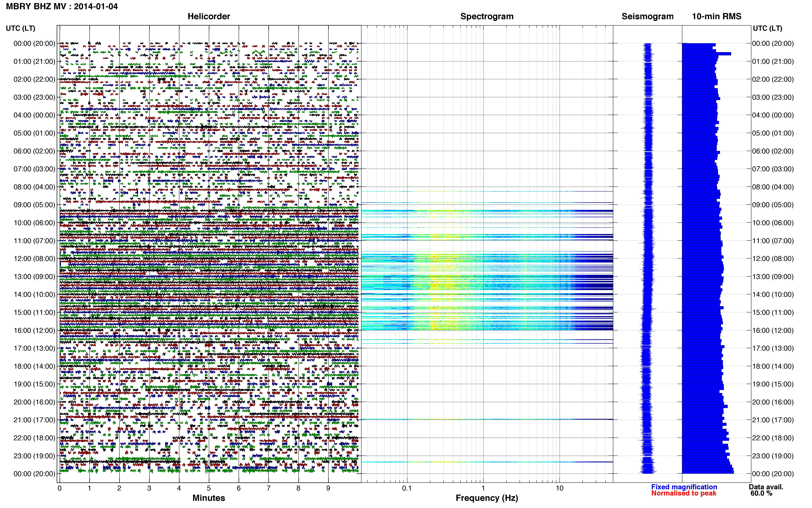Select the '10-min RMS' panel heading
812x508 pixels.
tap(717, 16)
